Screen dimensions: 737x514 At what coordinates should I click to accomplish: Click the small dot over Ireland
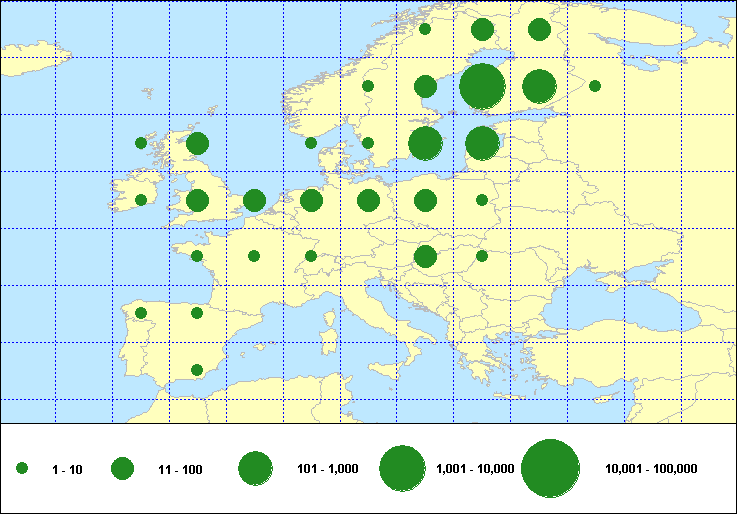pos(141,200)
